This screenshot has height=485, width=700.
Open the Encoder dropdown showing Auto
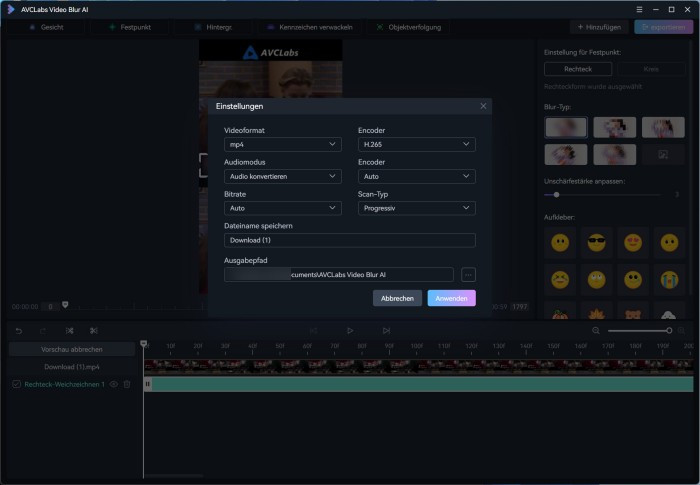coord(417,176)
